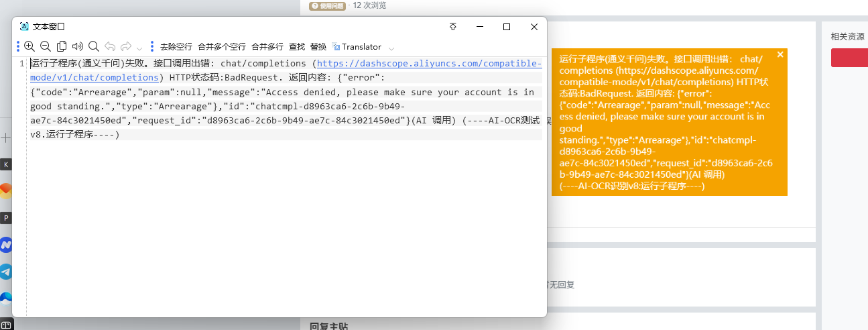The image size is (868, 330).
Task: Expand the first toolbar overflow chevron
Action: click(139, 48)
